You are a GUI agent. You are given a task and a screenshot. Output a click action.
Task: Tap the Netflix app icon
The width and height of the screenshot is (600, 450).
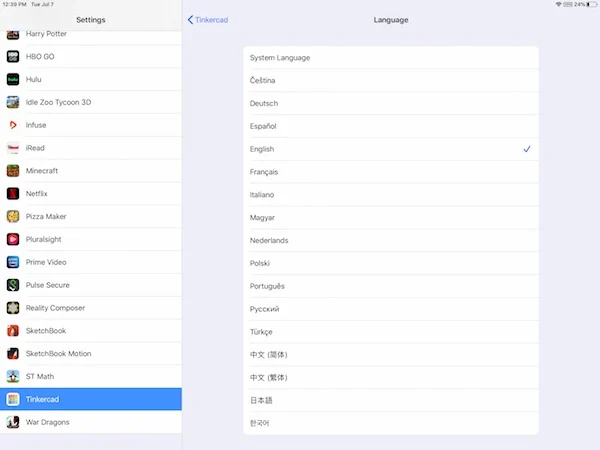point(13,194)
